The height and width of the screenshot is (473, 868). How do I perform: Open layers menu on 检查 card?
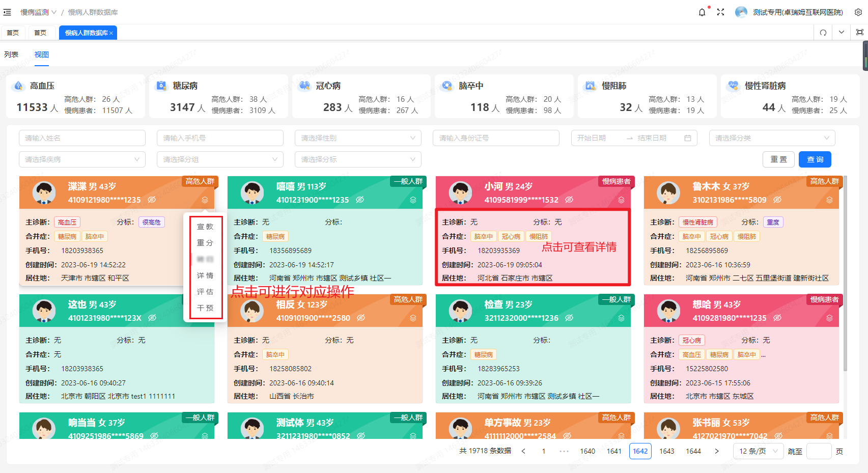click(621, 318)
